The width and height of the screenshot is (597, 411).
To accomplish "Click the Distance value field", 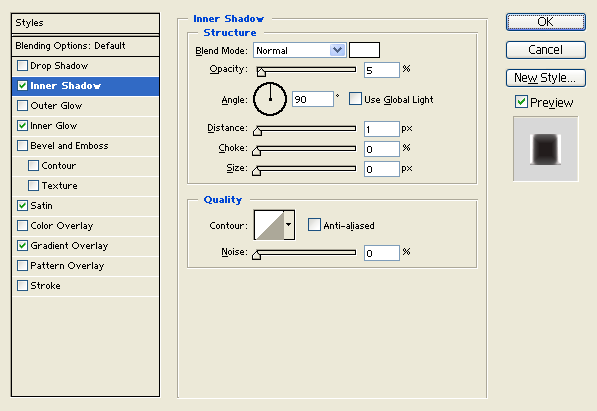I will [x=382, y=129].
